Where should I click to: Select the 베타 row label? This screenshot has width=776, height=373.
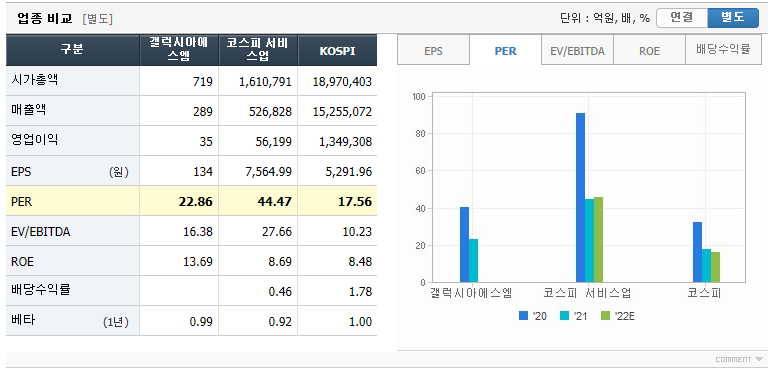click(23, 321)
